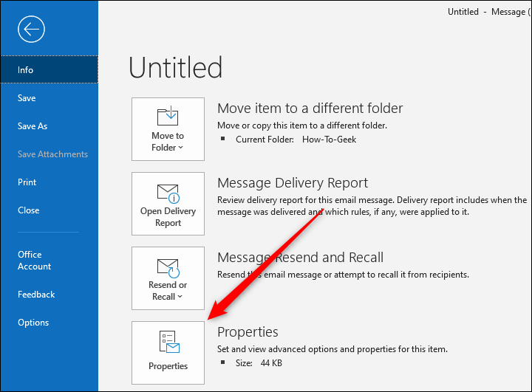Click Save Attachments in the sidebar
The image size is (532, 392).
tap(52, 154)
